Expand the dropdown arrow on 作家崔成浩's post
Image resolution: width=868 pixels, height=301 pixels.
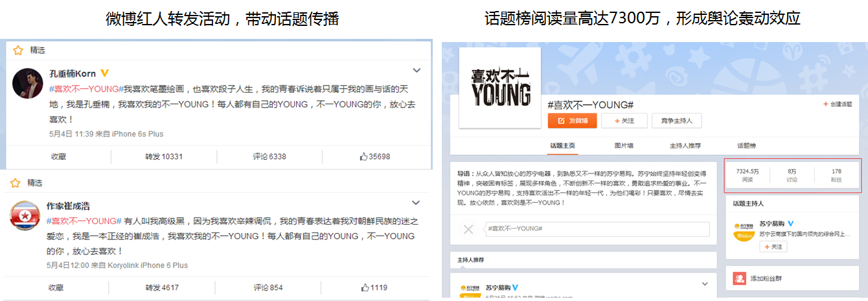[417, 201]
